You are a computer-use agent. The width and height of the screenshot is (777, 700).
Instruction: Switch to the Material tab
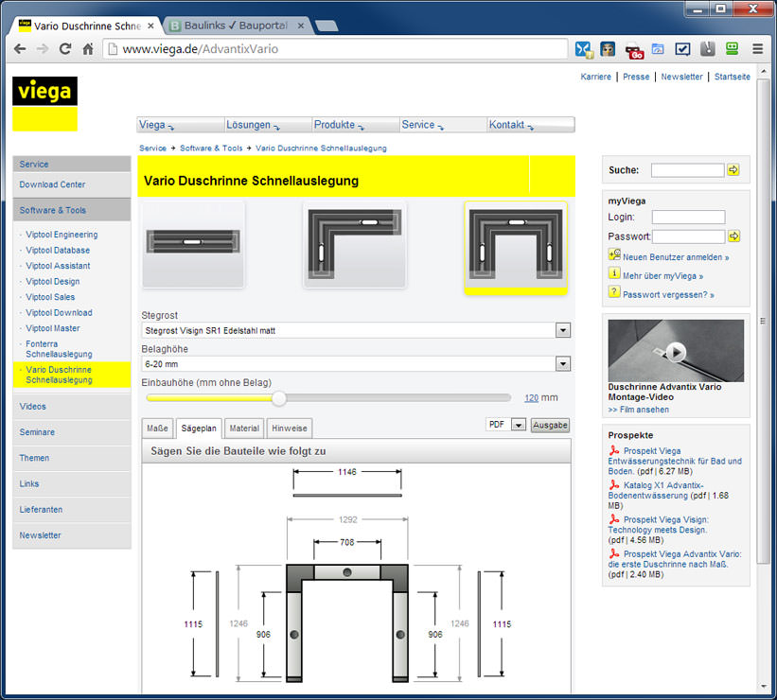244,429
